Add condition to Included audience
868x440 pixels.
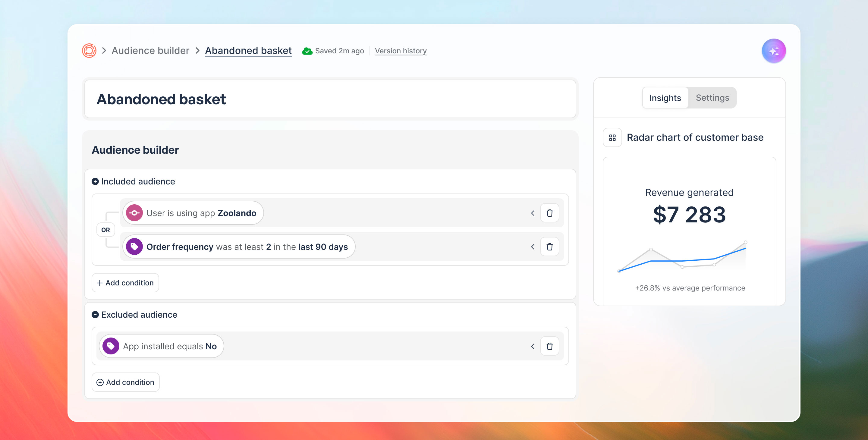coord(125,283)
